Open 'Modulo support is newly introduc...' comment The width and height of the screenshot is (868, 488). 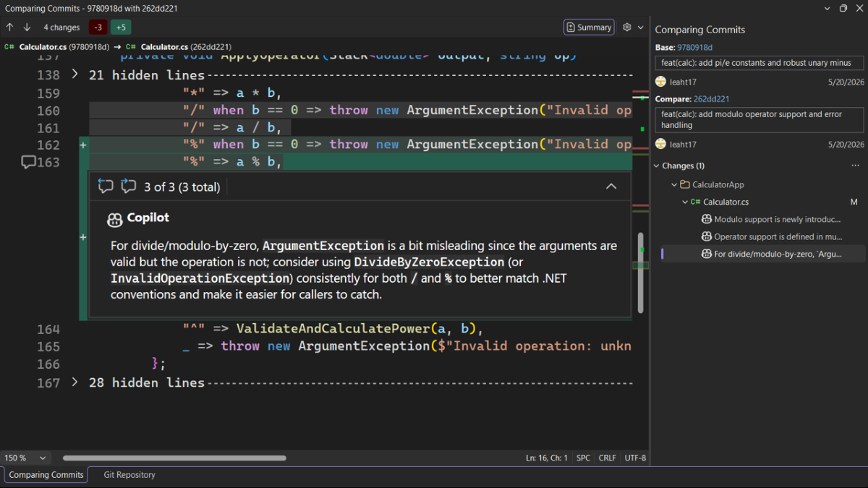(x=778, y=219)
